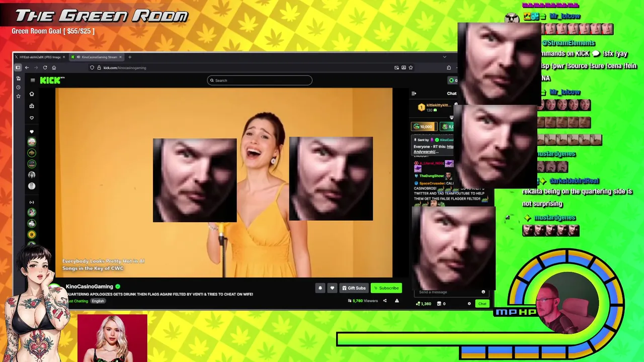Open synced tabs icon in browser sidebar
Screen dimensions: 644x362
coord(19,78)
